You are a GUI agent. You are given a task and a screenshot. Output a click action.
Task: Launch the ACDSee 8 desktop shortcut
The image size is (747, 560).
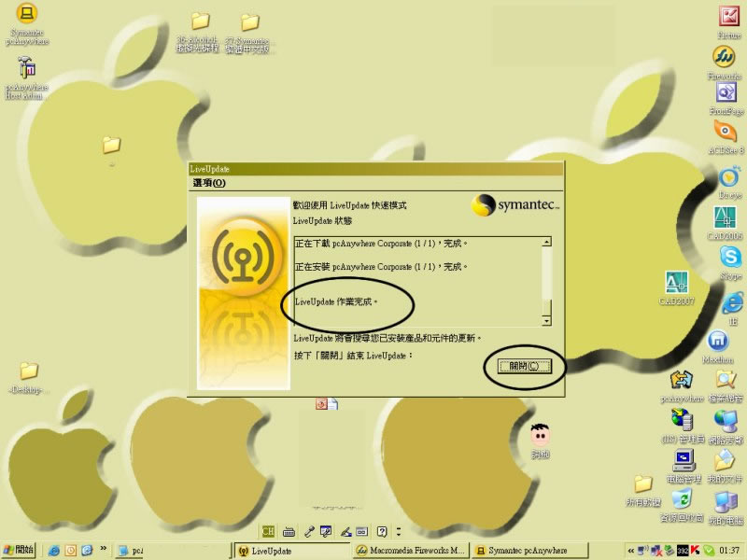pyautogui.click(x=726, y=137)
